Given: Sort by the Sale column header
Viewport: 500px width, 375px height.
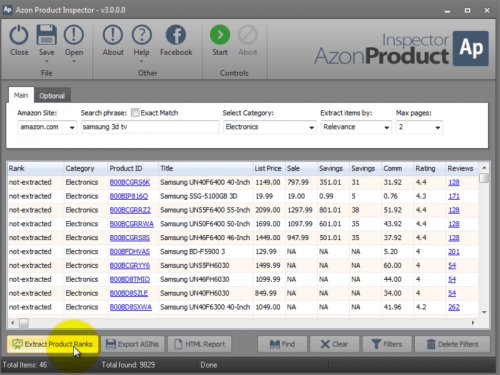Looking at the screenshot, I should click(x=301, y=168).
